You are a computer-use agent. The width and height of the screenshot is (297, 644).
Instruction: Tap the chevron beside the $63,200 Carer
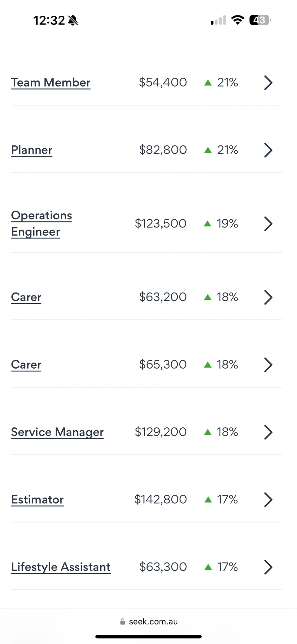click(268, 297)
